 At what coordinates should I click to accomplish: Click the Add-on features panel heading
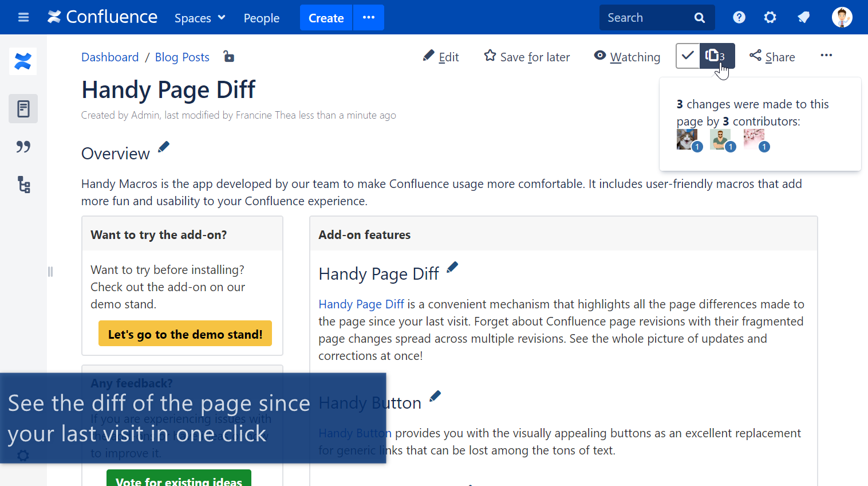365,235
